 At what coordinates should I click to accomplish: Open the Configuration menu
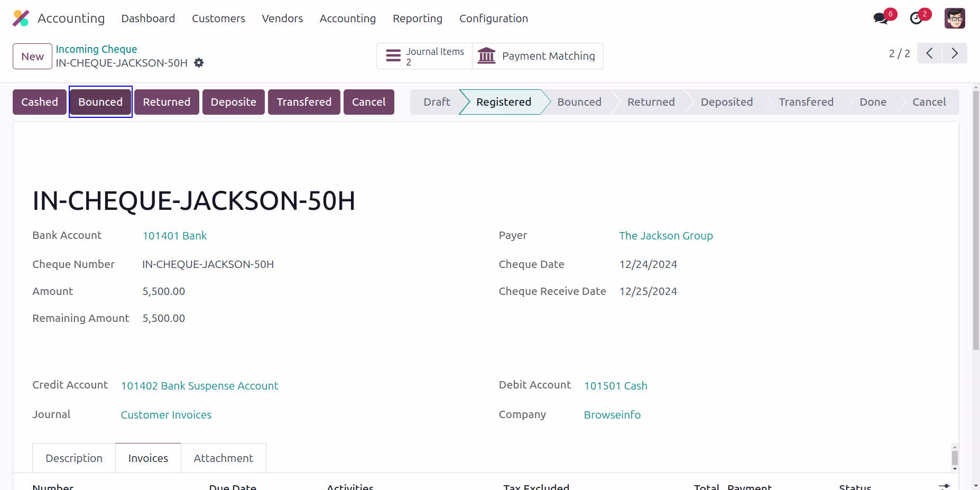tap(494, 19)
